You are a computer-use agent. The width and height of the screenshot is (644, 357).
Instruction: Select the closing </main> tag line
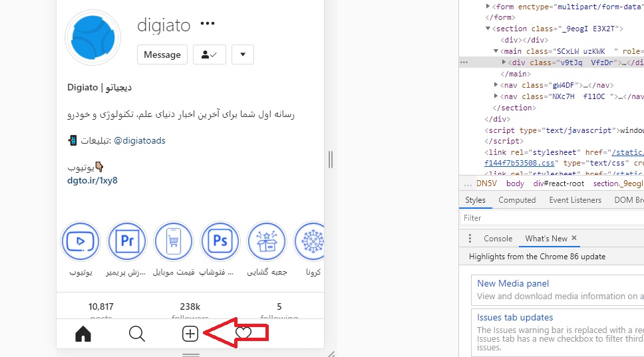point(516,74)
